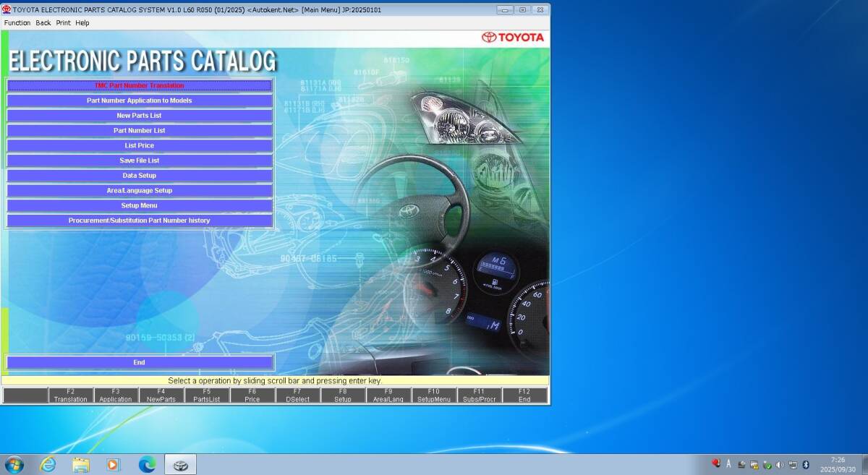Click the F12 End function key

(x=524, y=395)
